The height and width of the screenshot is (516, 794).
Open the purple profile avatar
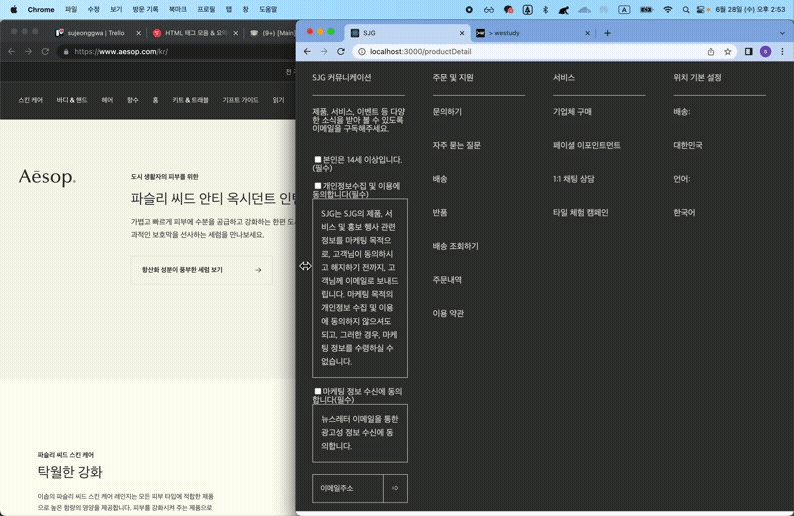point(766,51)
